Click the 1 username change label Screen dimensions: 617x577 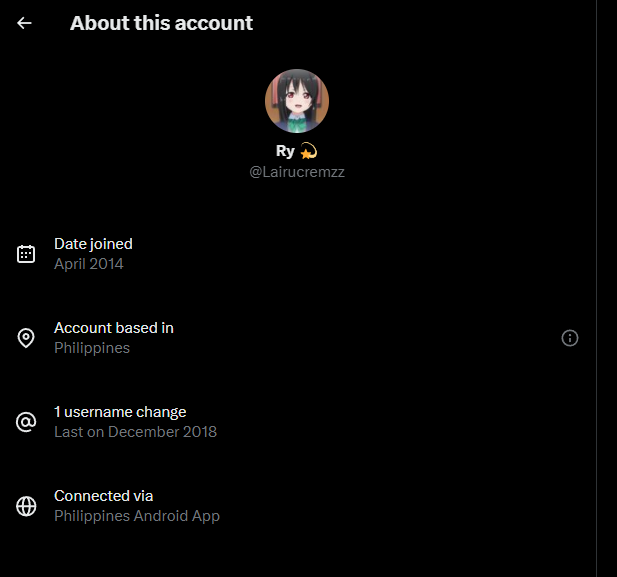click(120, 412)
